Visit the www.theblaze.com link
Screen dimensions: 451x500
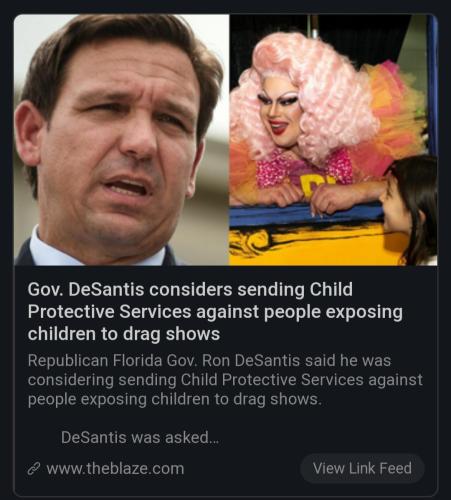tap(115, 469)
